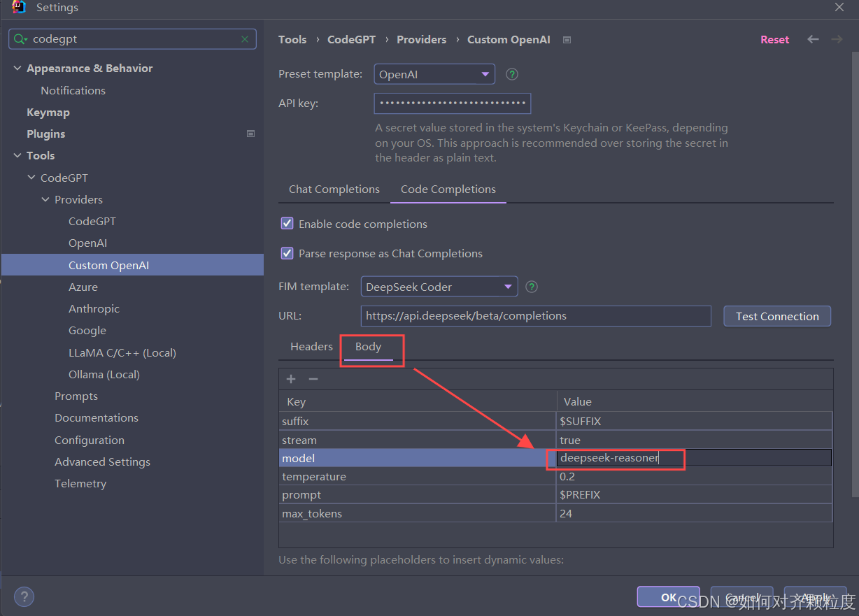Image resolution: width=859 pixels, height=616 pixels.
Task: Open the Telemetry settings
Action: [x=80, y=483]
